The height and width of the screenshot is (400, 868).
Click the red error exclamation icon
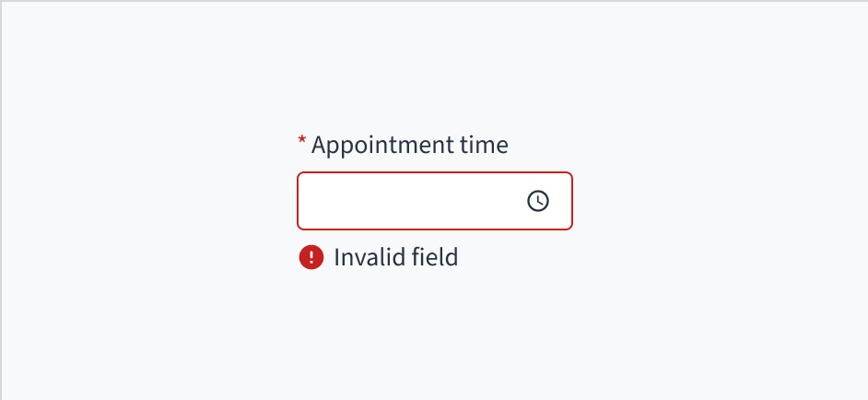(x=311, y=257)
